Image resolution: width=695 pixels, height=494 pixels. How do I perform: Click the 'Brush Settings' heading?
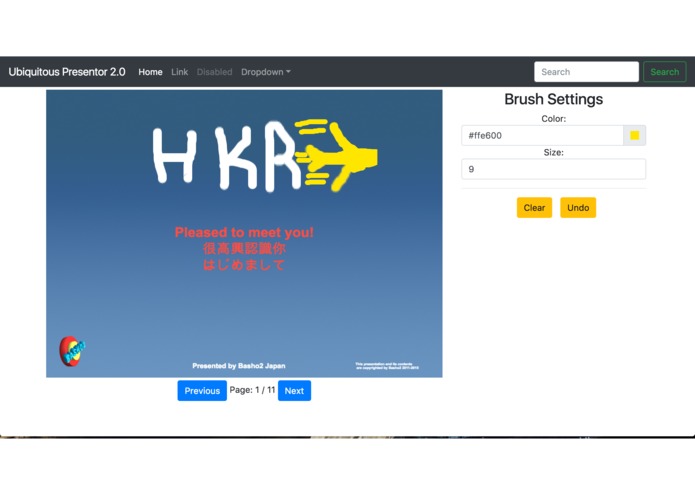click(x=553, y=99)
